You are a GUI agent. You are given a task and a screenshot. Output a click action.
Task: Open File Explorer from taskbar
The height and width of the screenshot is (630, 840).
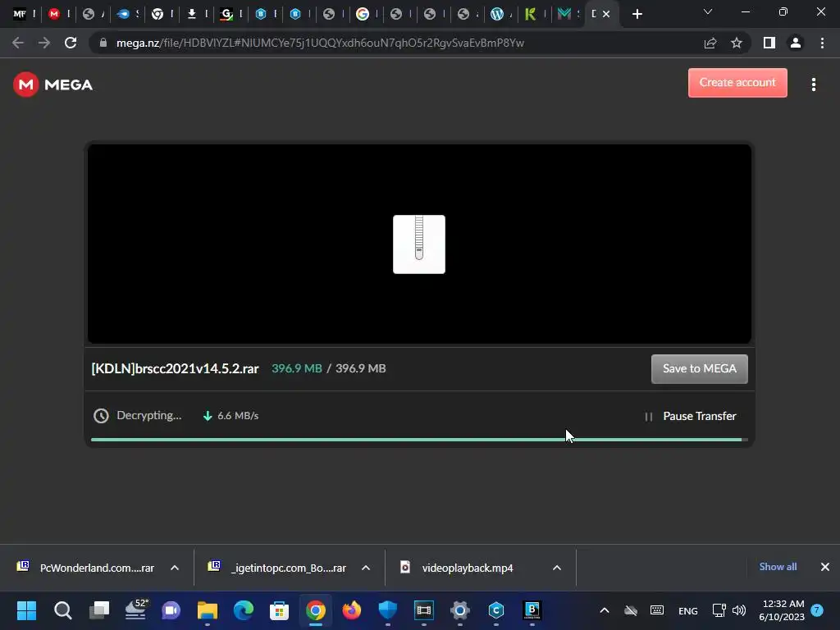pos(208,610)
